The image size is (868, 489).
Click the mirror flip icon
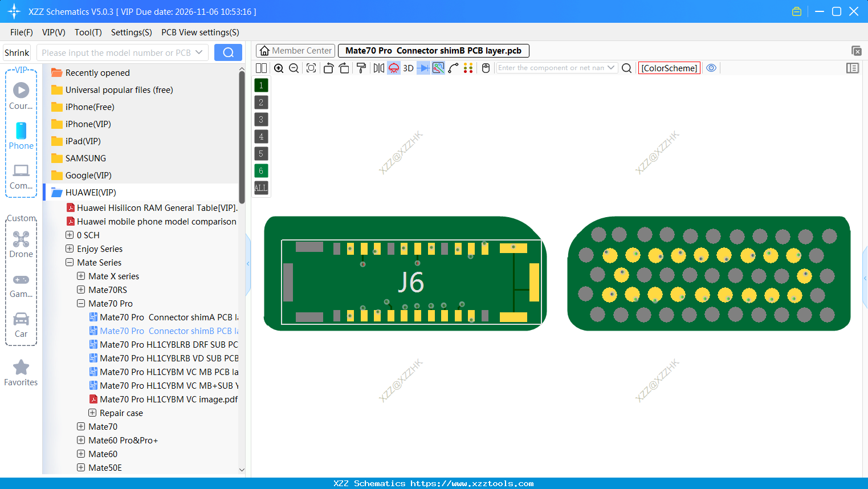tap(378, 68)
